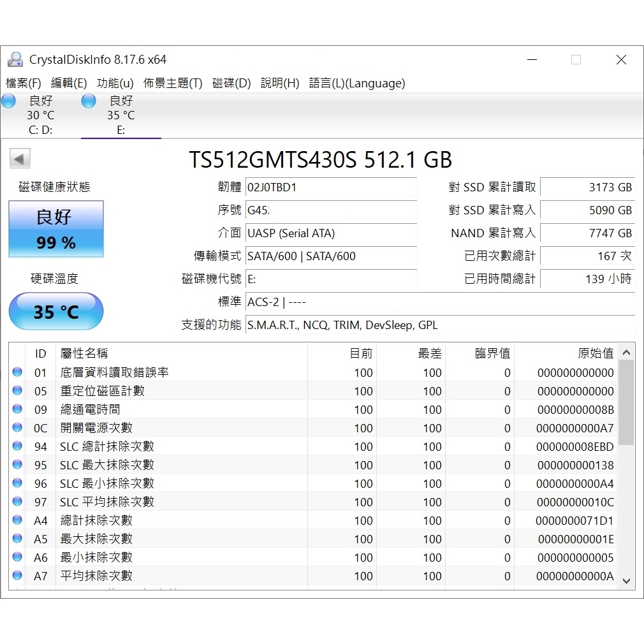This screenshot has width=644, height=644.
Task: Select the C: D: disk status orb
Action: [x=9, y=101]
